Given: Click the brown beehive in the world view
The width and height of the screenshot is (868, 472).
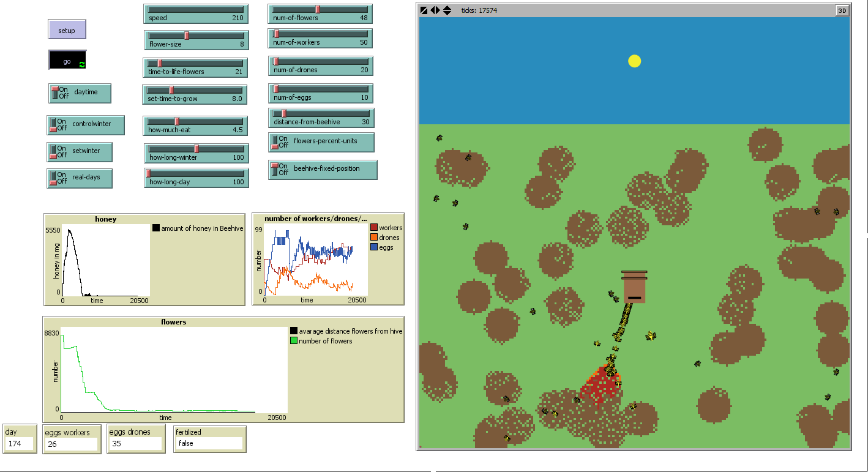Looking at the screenshot, I should 634,287.
